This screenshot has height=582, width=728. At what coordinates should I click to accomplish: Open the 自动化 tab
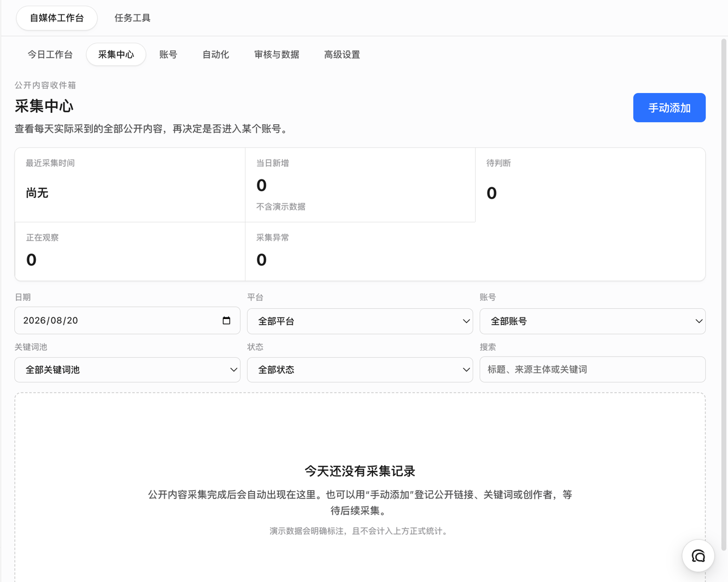pyautogui.click(x=215, y=55)
